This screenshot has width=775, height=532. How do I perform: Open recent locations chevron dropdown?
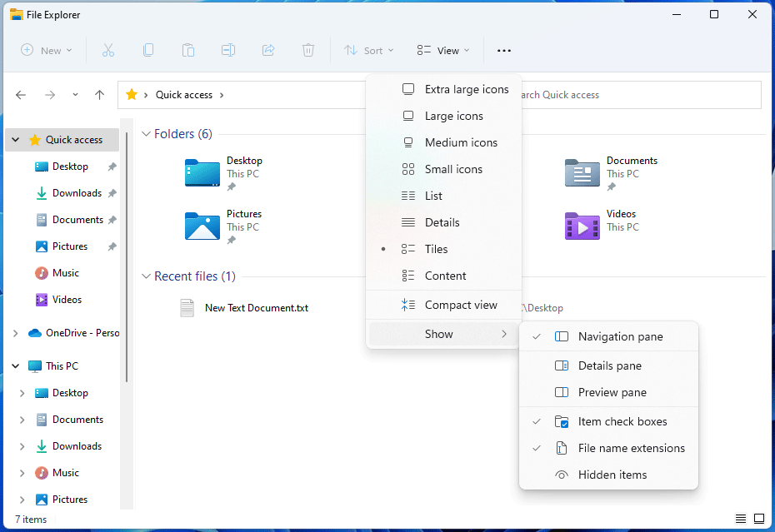75,95
